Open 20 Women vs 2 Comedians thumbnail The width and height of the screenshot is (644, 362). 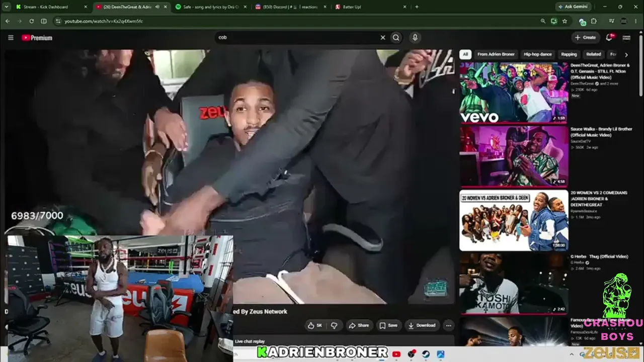point(514,220)
